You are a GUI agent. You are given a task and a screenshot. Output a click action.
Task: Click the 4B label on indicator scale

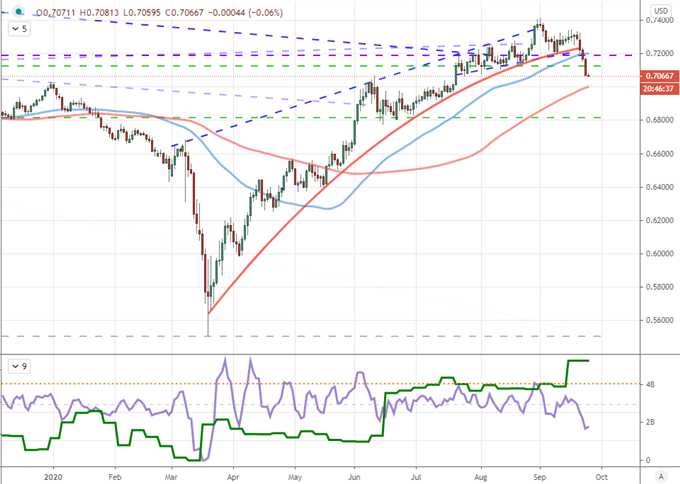click(x=650, y=385)
